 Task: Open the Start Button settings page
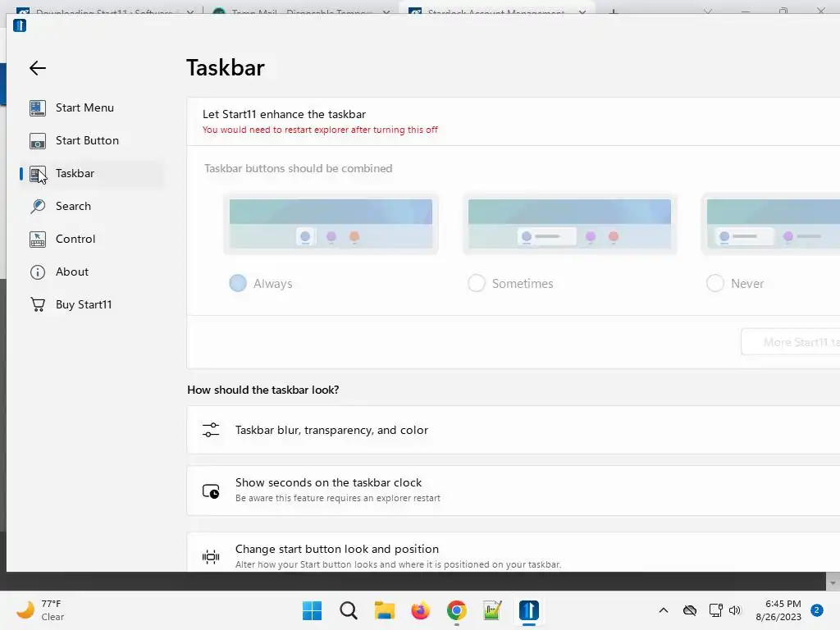pyautogui.click(x=91, y=141)
